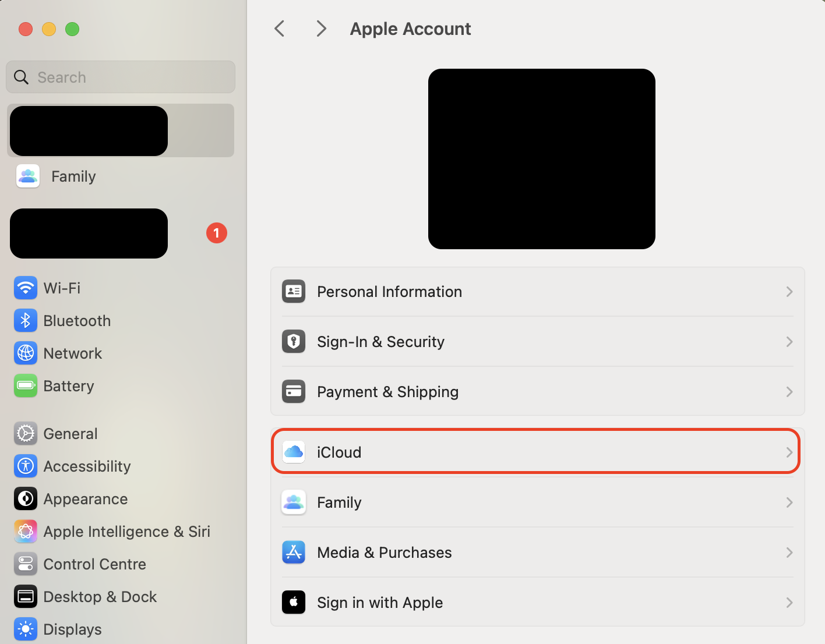Select Battery label in the sidebar
Viewport: 825px width, 644px height.
pyautogui.click(x=69, y=386)
